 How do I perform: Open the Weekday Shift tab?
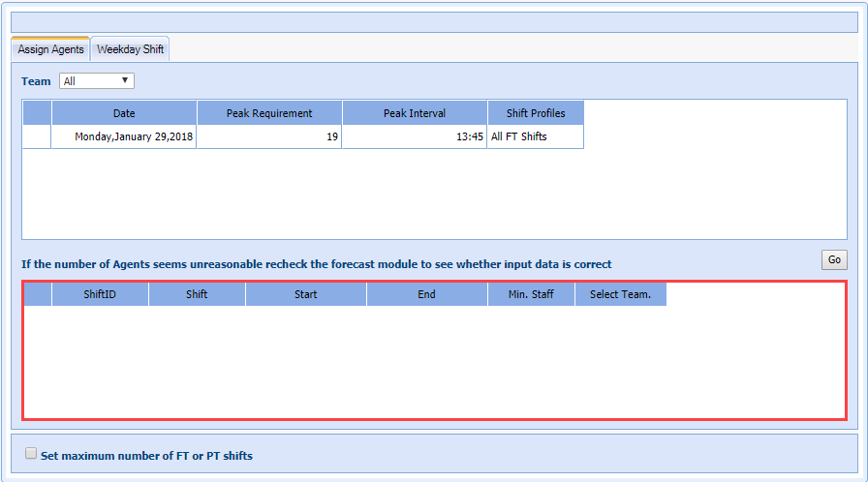point(130,49)
